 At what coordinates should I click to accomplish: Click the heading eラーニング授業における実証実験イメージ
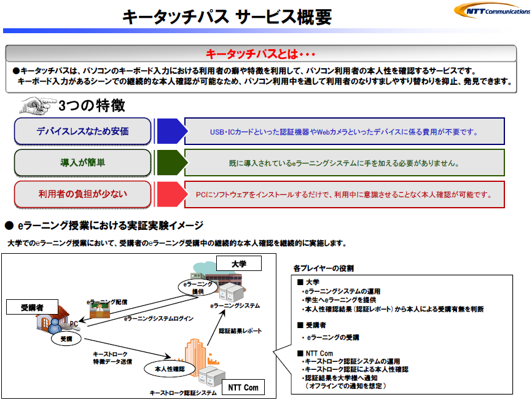pos(110,225)
